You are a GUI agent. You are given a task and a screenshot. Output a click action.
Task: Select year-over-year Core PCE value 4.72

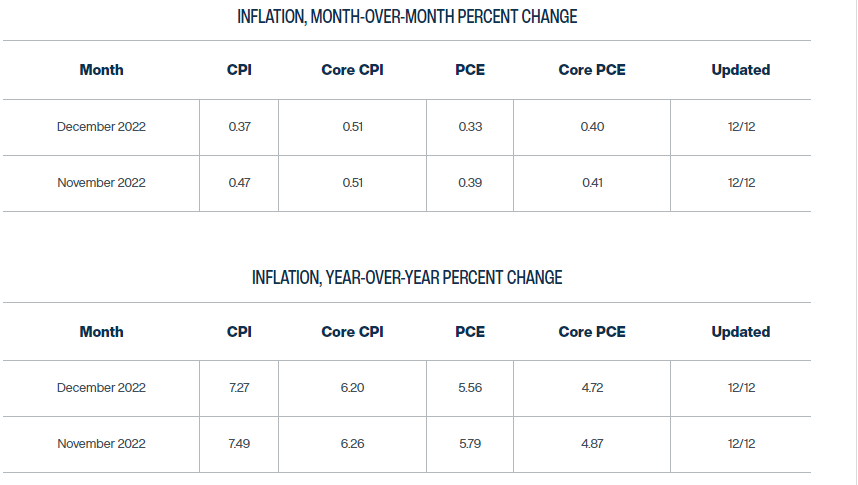[592, 388]
